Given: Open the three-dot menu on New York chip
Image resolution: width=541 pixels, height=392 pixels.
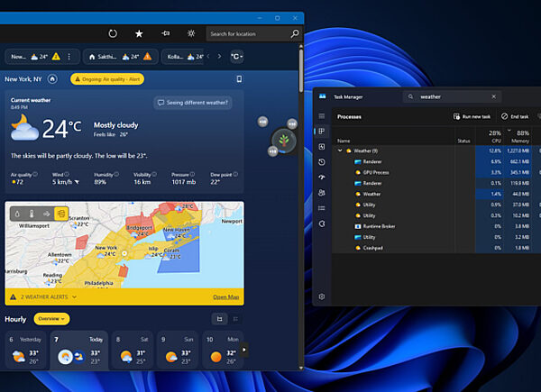Looking at the screenshot, I should (x=69, y=57).
